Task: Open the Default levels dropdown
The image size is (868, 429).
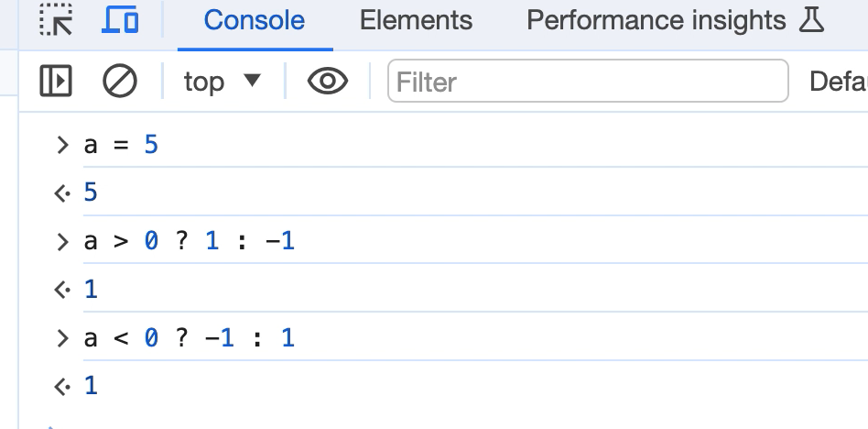Action: 838,82
